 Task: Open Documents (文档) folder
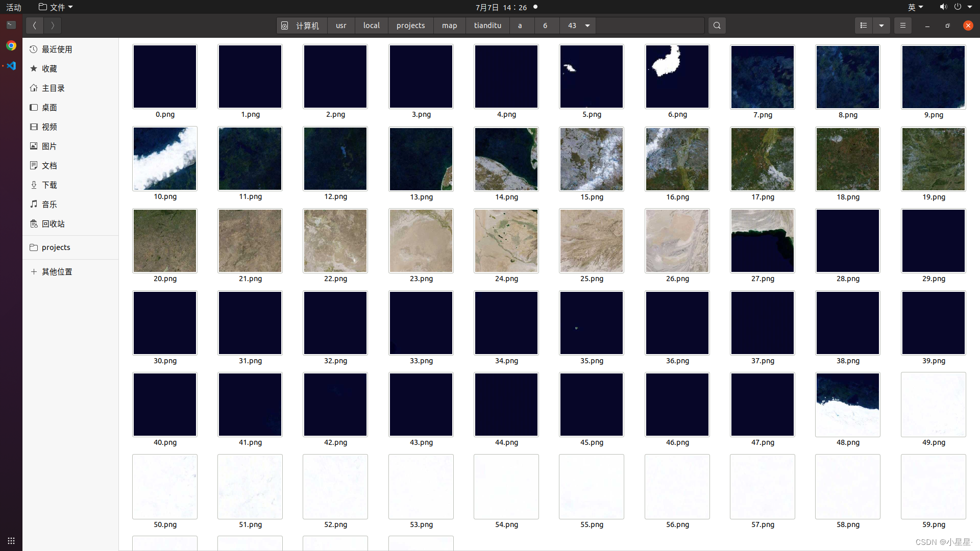point(70,165)
